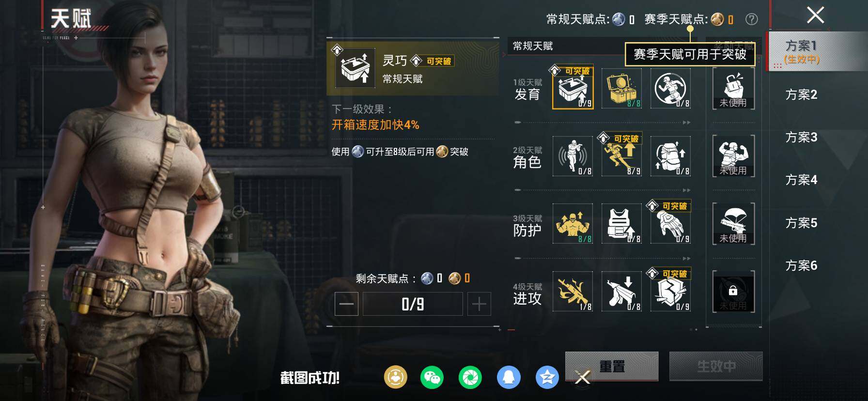This screenshot has width=868, height=401.
Task: Share the screenshot to WeChat
Action: tap(432, 377)
